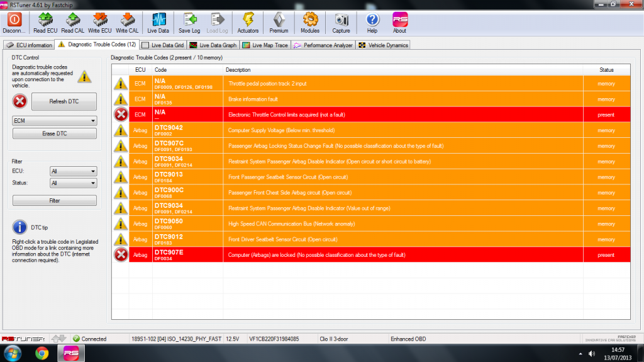Viewport: 644px width, 362px height.
Task: Select the Diagnostic Trouble Codes (12) tab
Action: 96,45
